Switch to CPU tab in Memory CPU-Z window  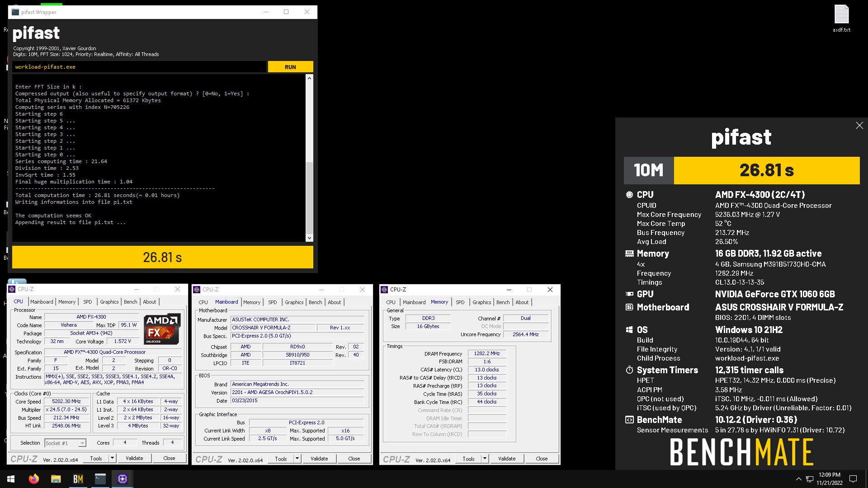391,302
